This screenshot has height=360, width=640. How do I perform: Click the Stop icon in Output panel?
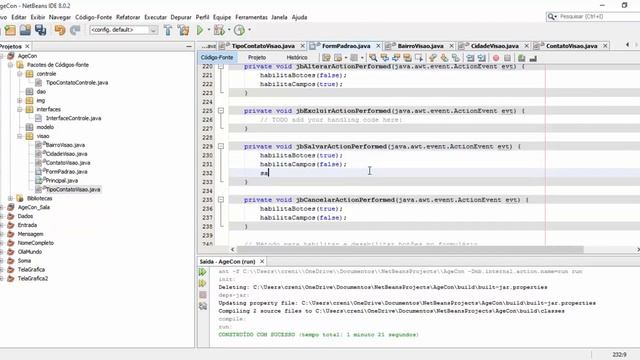[203, 295]
